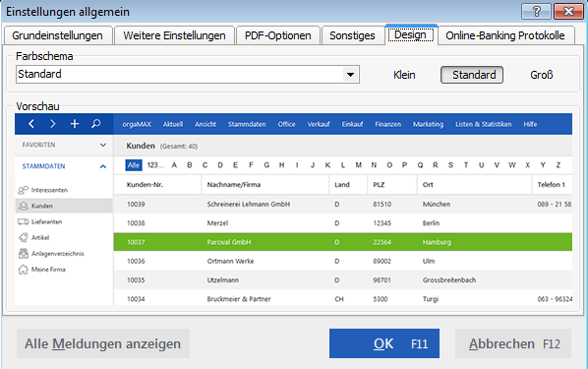This screenshot has width=588, height=369.
Task: Click the letter A filter
Action: coord(174,165)
